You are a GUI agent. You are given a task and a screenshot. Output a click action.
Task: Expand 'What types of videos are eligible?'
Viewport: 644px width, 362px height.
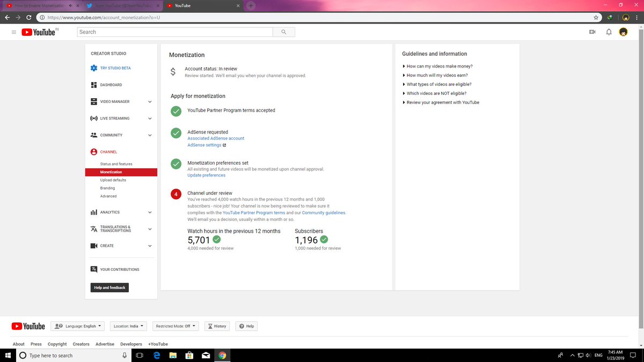pyautogui.click(x=437, y=84)
